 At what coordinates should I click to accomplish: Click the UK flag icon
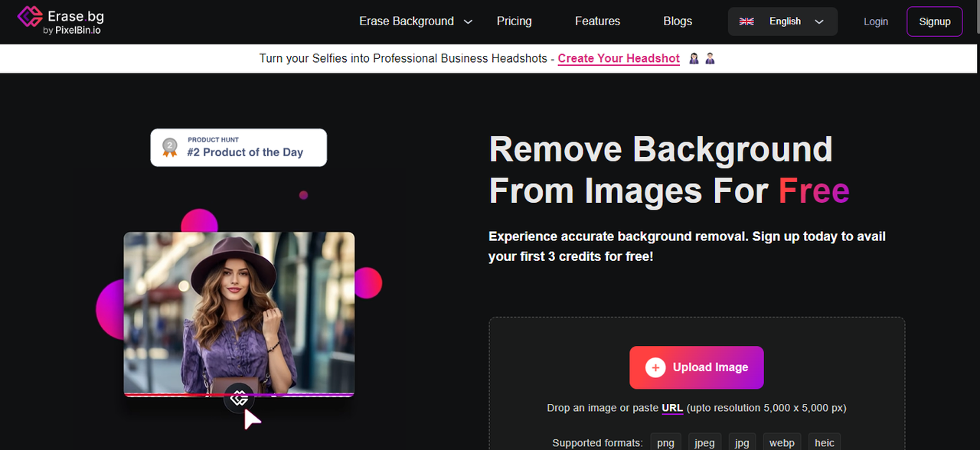(746, 21)
